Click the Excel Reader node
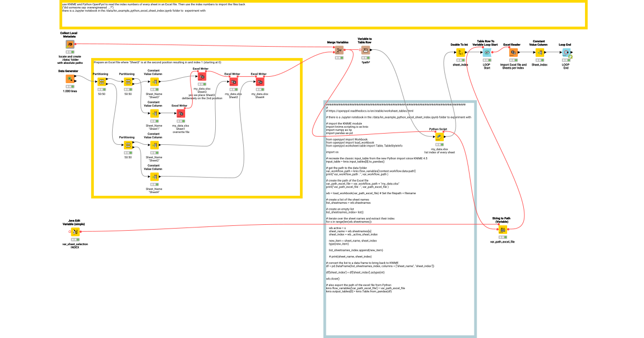This screenshot has height=338, width=644. (513, 52)
